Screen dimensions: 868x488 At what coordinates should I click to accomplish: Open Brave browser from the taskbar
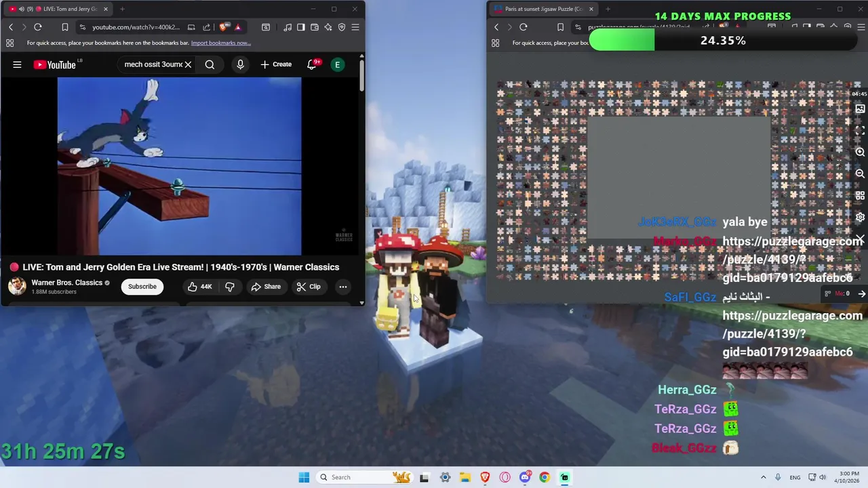pos(485,477)
